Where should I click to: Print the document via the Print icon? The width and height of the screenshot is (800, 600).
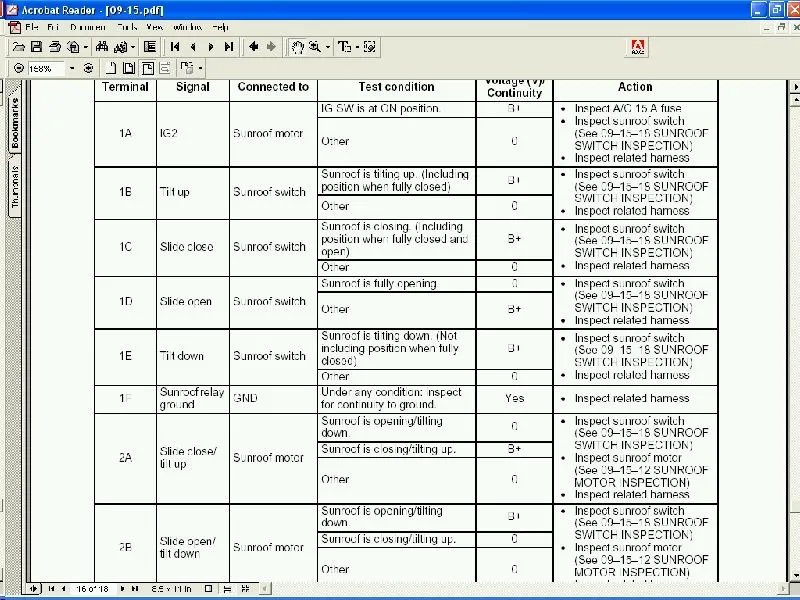pos(54,47)
